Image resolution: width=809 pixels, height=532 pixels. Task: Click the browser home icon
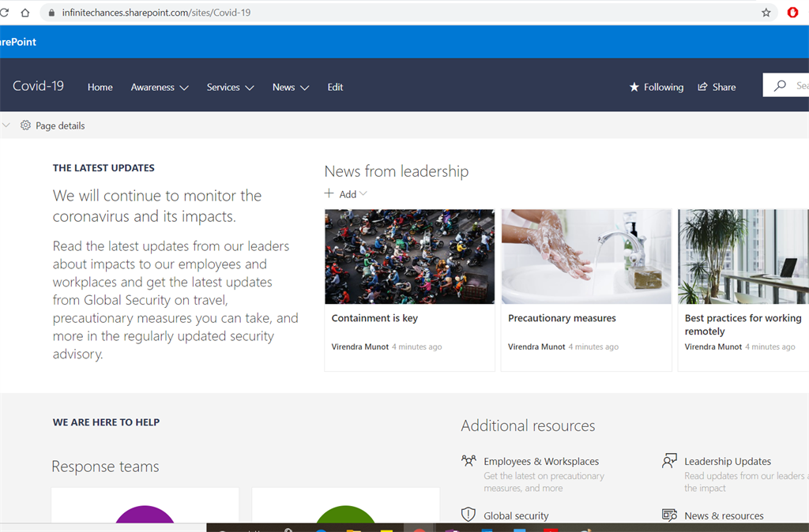24,13
